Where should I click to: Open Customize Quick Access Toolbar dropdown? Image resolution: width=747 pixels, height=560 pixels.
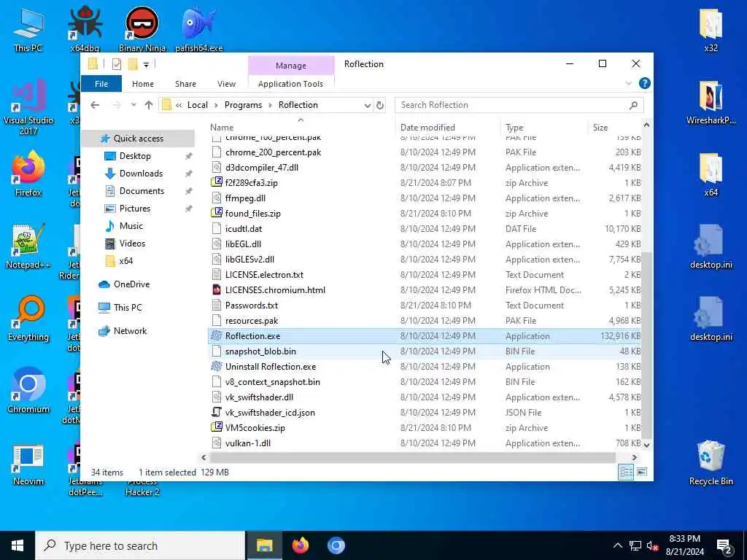click(146, 64)
